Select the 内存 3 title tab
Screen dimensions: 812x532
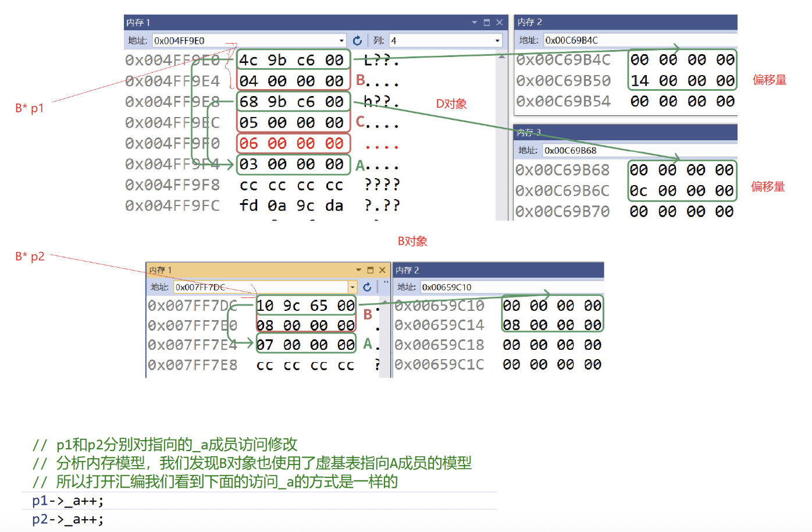(x=529, y=132)
